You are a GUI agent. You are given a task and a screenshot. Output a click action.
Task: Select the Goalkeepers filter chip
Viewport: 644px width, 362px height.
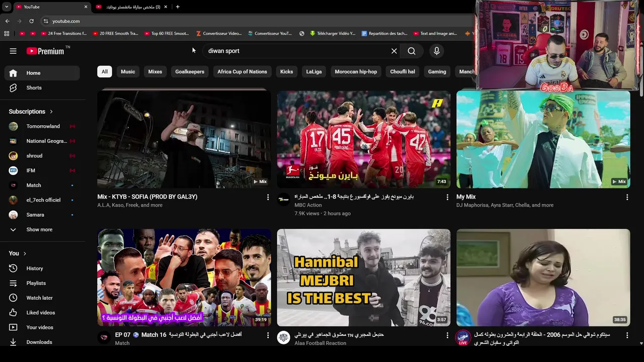pos(190,71)
